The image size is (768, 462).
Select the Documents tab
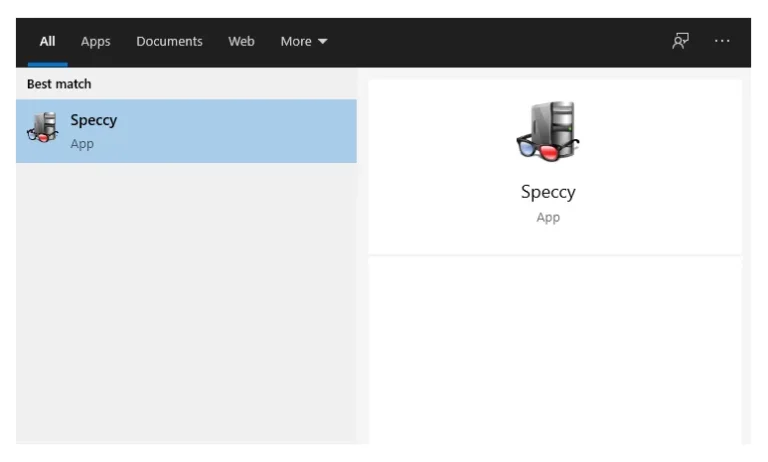[169, 42]
